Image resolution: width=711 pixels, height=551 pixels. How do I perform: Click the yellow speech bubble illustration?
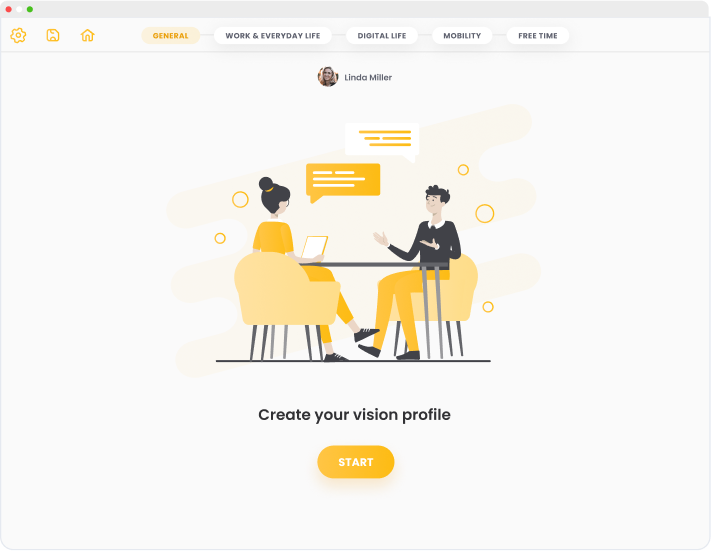[343, 182]
